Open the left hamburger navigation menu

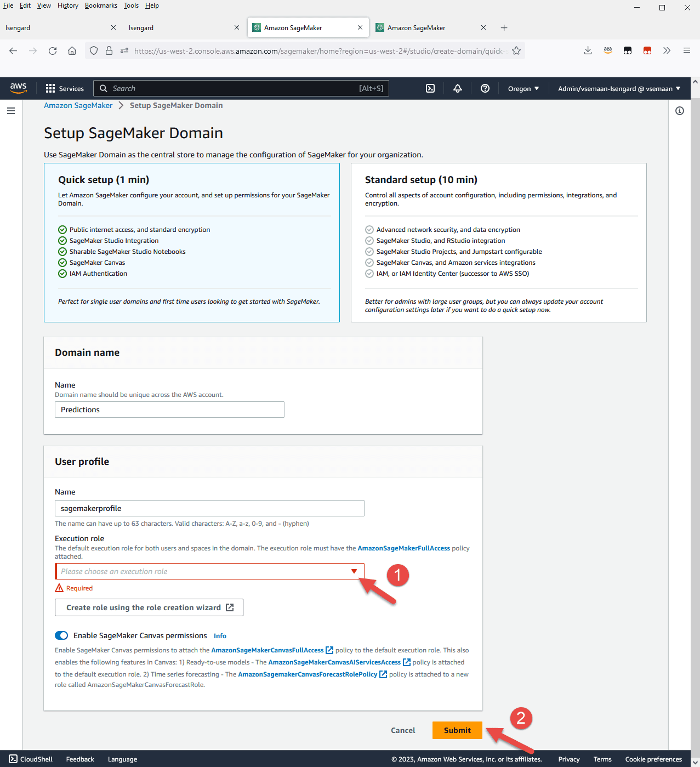(x=10, y=111)
